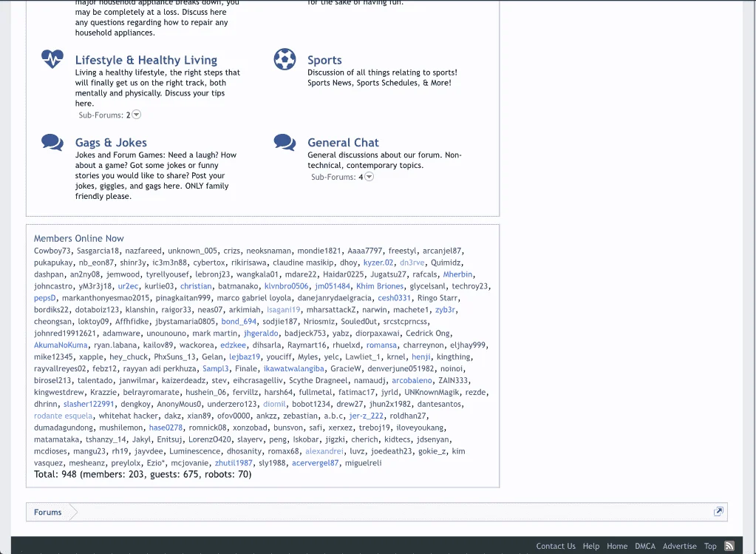This screenshot has height=554, width=756.
Task: Click member name Cowboy73
Action: pyautogui.click(x=52, y=251)
